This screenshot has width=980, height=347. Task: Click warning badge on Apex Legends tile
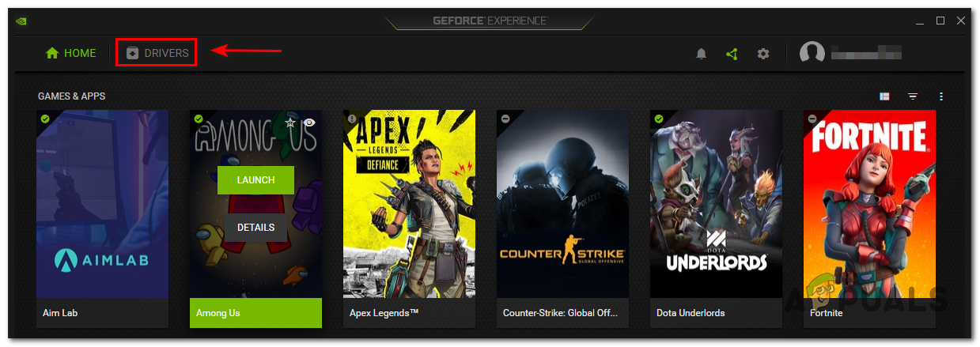(x=352, y=119)
